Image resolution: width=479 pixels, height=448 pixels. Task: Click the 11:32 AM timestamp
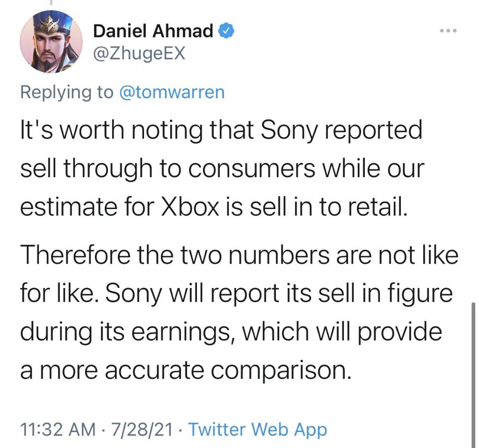[56, 429]
